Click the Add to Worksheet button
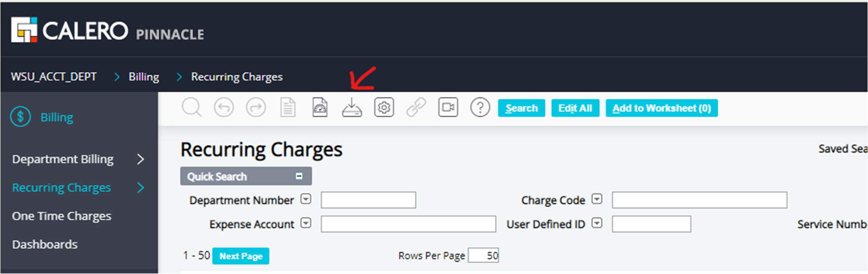This screenshot has height=274, width=868. tap(661, 108)
